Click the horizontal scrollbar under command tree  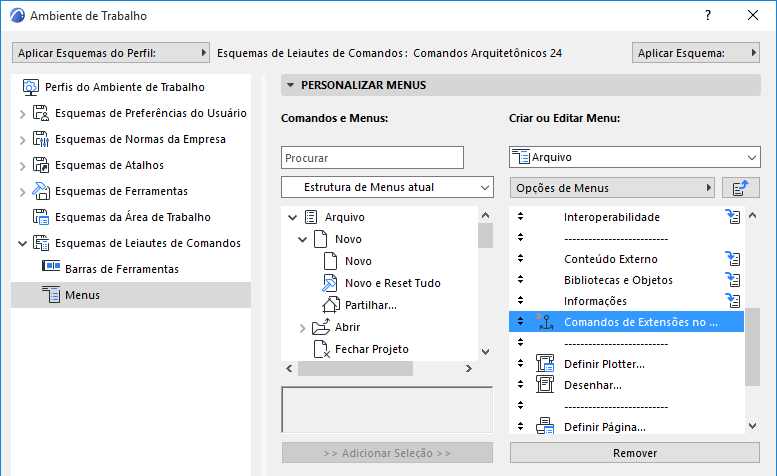pyautogui.click(x=386, y=368)
